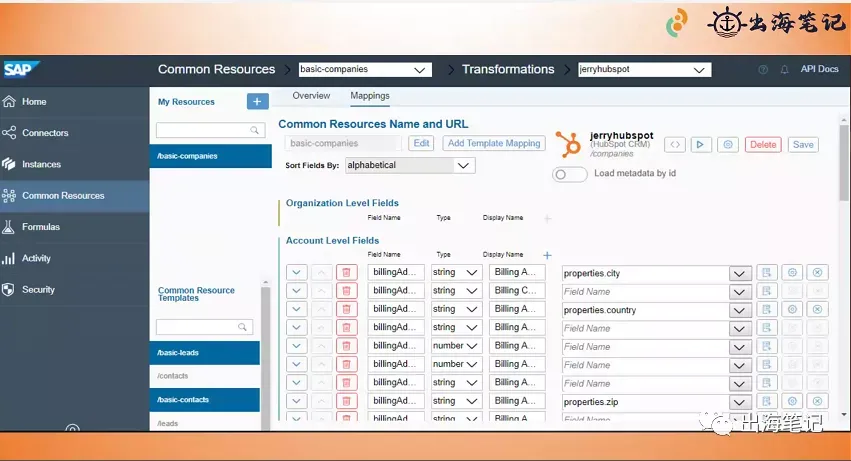
Task: Remove the properties.city mapping
Action: (817, 273)
